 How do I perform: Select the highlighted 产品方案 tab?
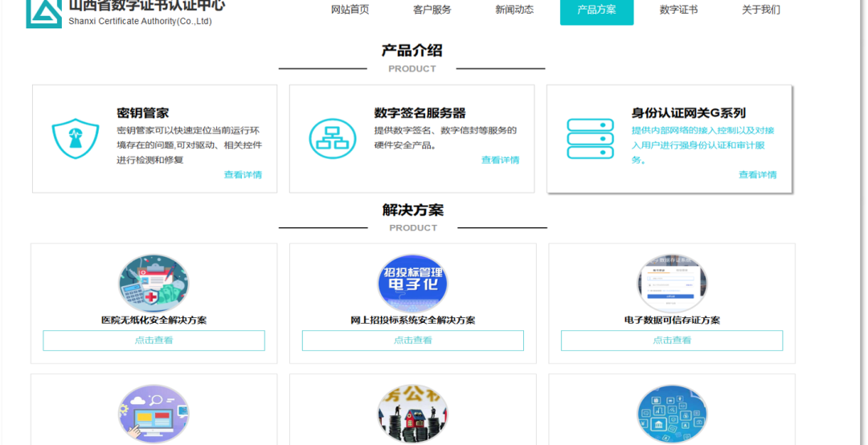pos(596,10)
